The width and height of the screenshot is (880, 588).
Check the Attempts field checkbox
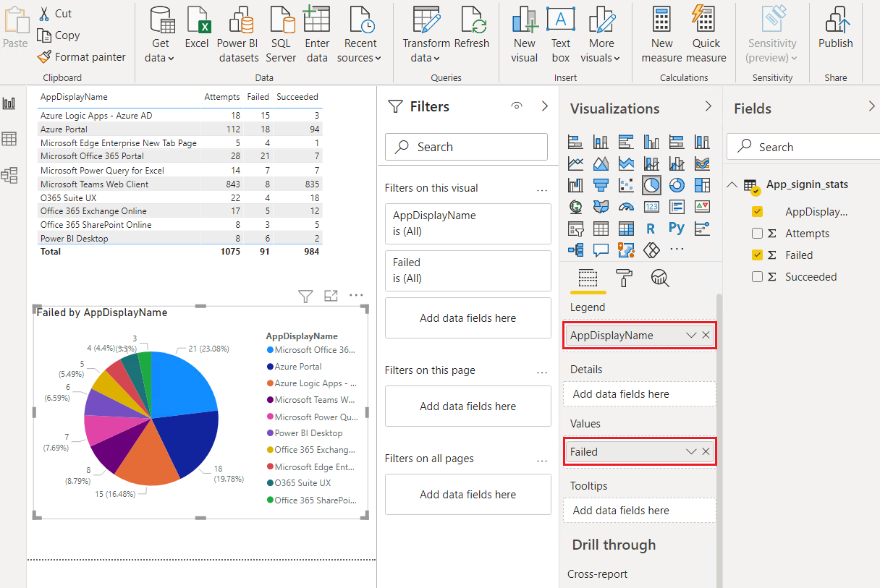point(758,233)
